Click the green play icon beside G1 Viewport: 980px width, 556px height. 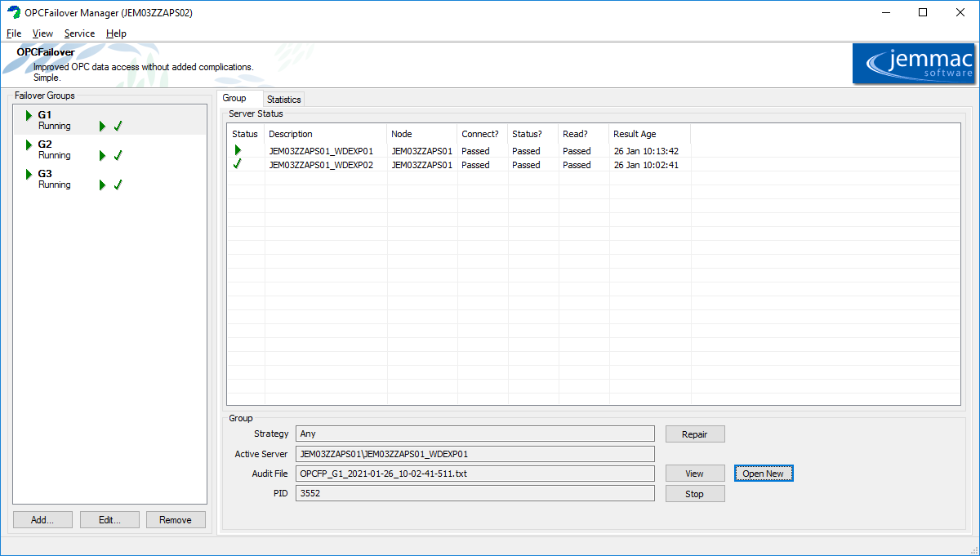[x=29, y=115]
